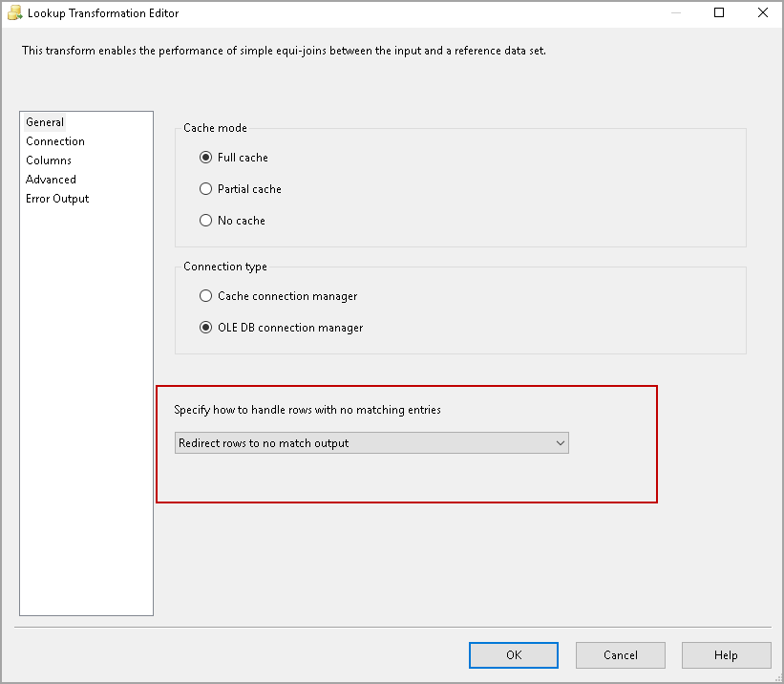Open the General page

(x=45, y=122)
